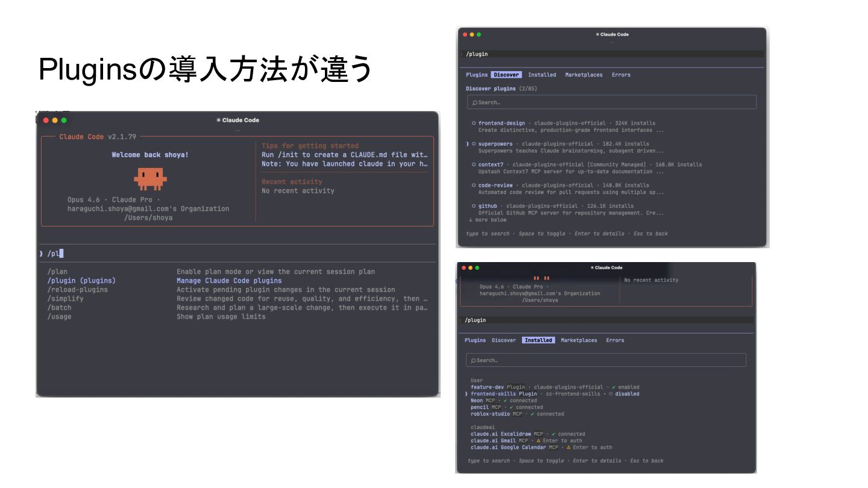Select 'claude.ai Excalidraw' MCP row
The image size is (868, 488).
[x=527, y=434]
